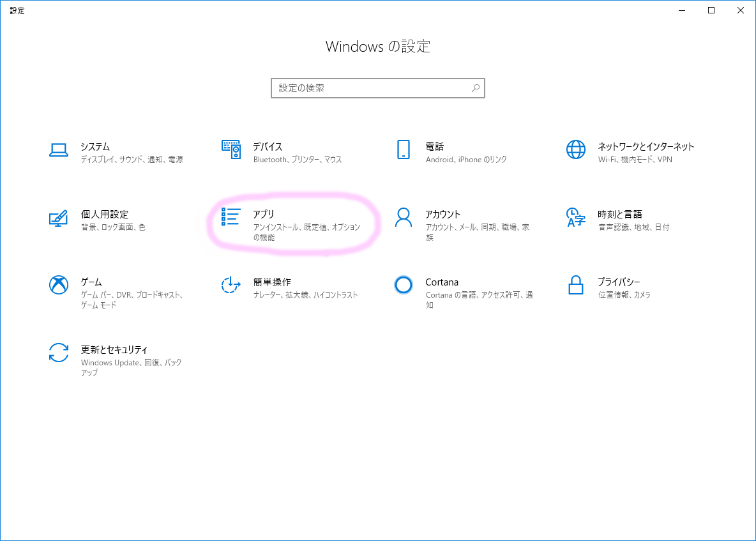Image resolution: width=756 pixels, height=541 pixels.
Task: Maximize the 設定 window
Action: click(x=711, y=11)
